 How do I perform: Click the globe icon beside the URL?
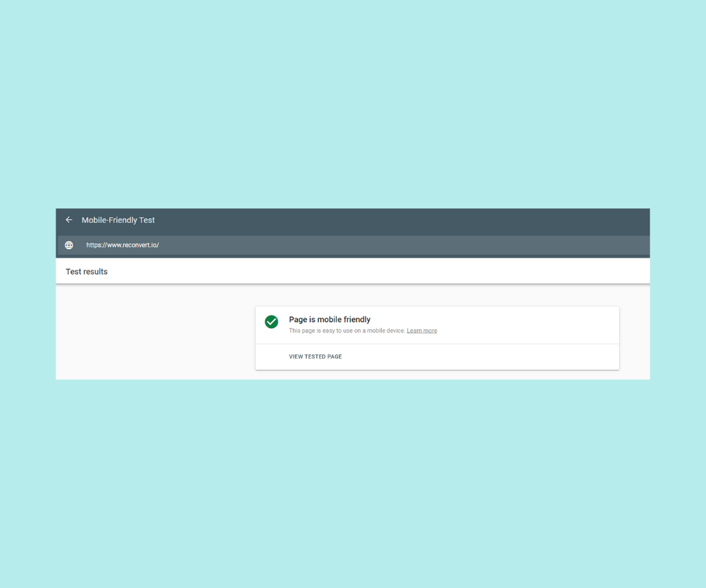click(69, 245)
